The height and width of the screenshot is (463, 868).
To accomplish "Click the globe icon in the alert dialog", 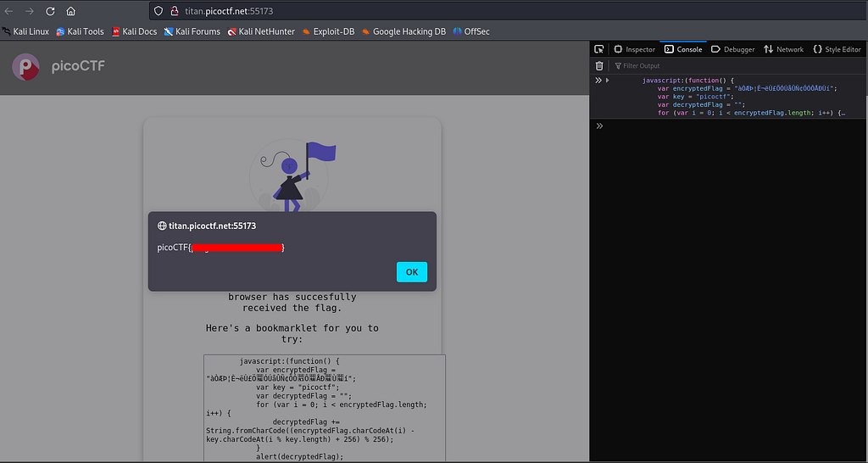I will pyautogui.click(x=162, y=226).
